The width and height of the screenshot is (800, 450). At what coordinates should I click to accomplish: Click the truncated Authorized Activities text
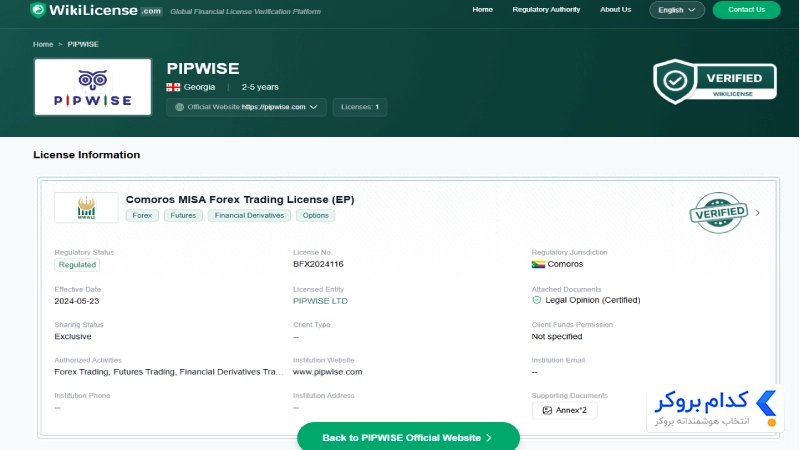coord(169,372)
